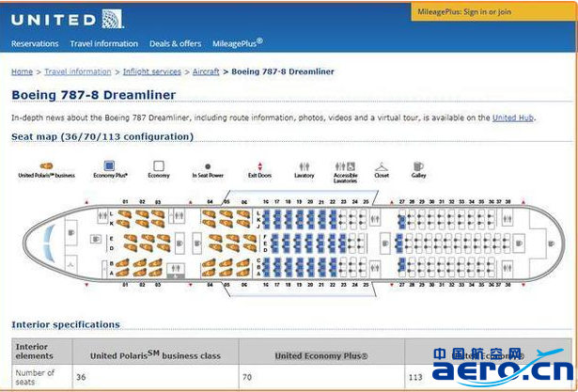
Task: Open the MileagePlus menu in navigation bar
Action: [238, 43]
